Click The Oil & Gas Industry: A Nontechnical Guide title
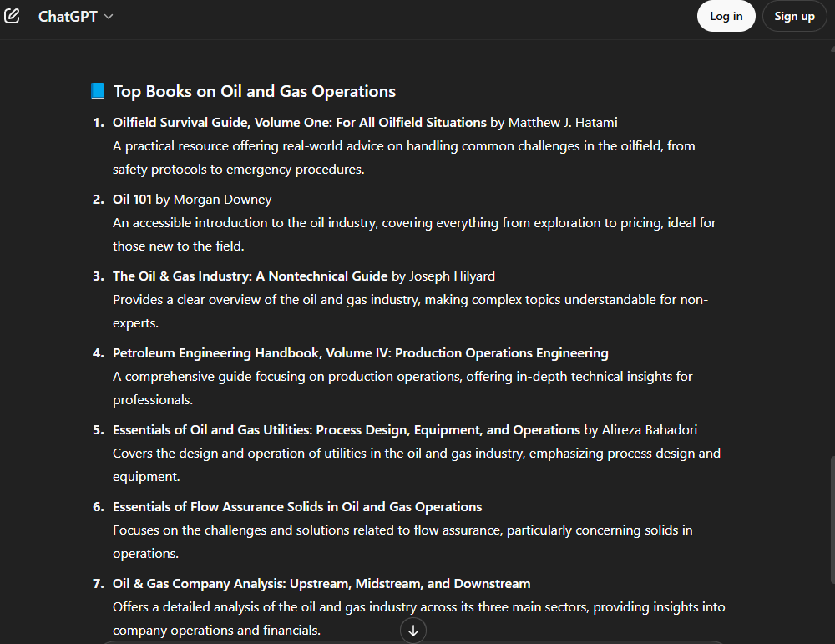Viewport: 835px width, 644px height. [x=250, y=276]
